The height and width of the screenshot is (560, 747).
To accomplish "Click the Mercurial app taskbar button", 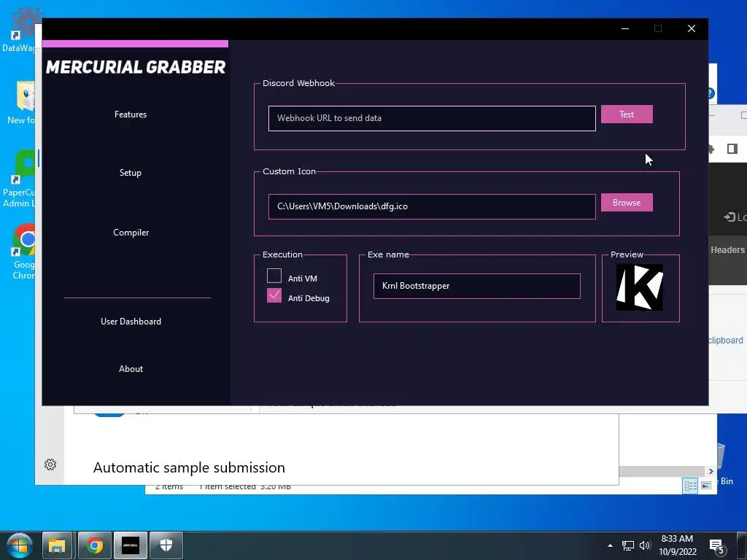I will [131, 545].
